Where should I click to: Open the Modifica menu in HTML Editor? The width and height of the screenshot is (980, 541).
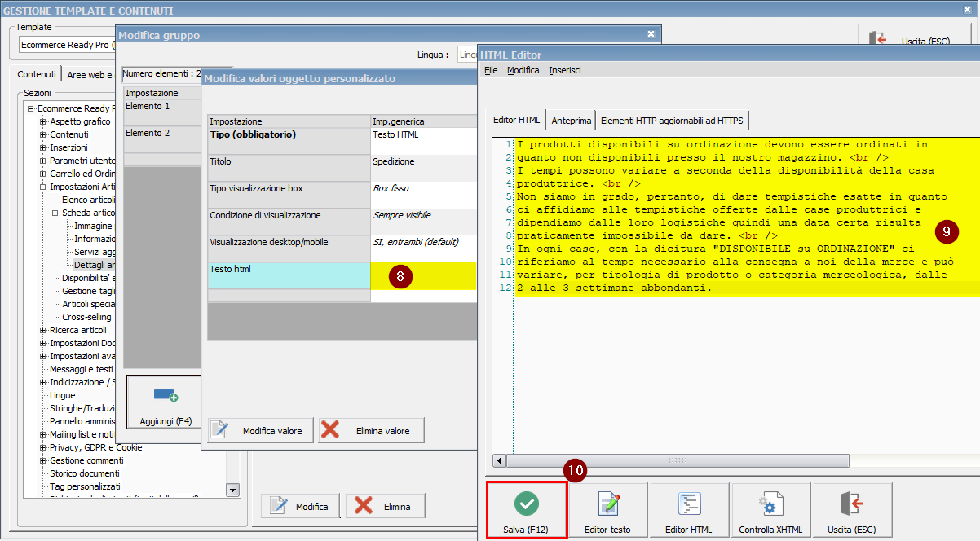click(x=523, y=70)
